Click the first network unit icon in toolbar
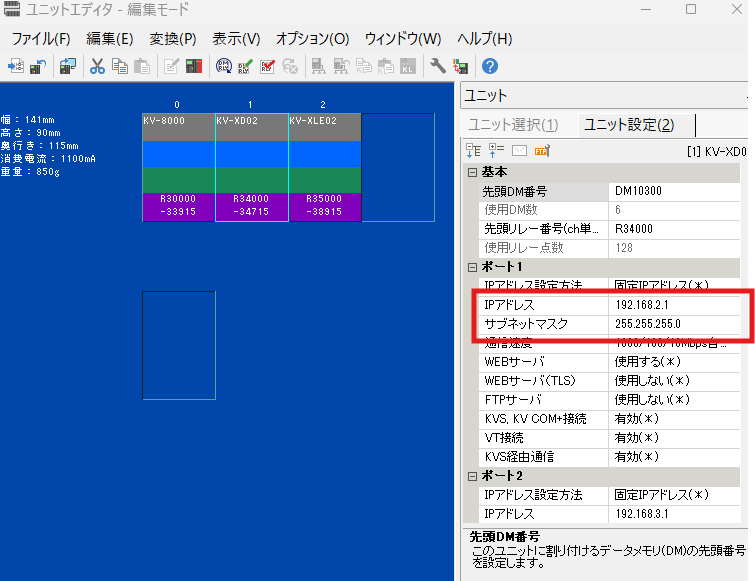Screen dimensions: 755x581 318,66
